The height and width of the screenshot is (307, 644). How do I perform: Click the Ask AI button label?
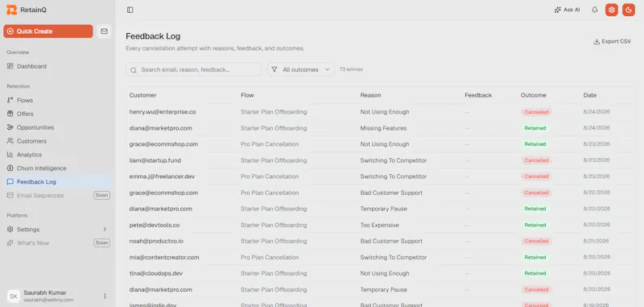(572, 10)
